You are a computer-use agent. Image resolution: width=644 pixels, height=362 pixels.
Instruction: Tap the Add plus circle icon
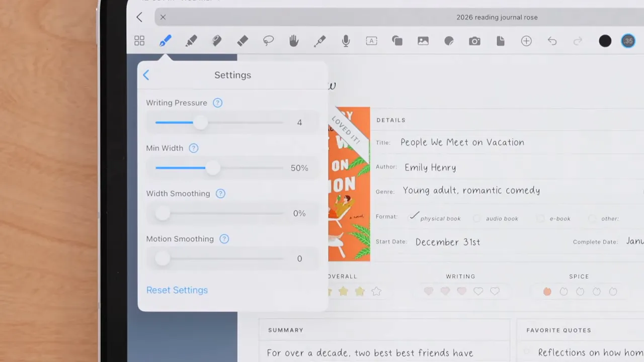[x=526, y=41]
